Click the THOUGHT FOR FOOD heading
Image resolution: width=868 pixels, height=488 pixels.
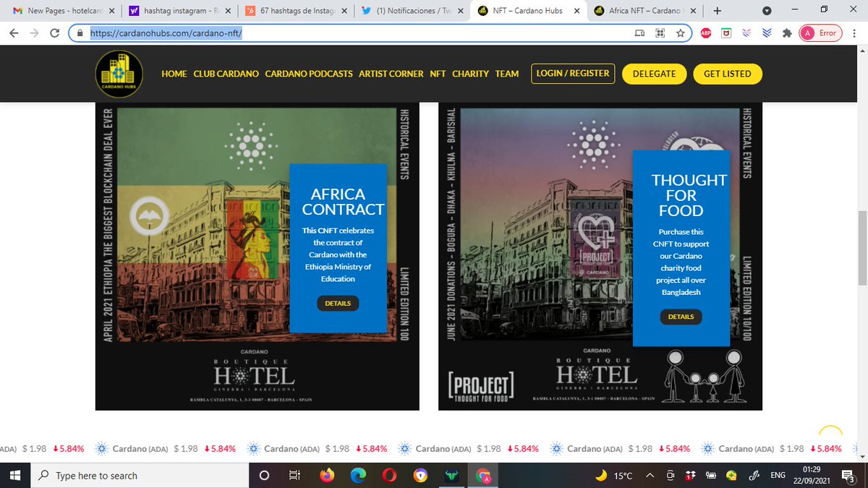[x=689, y=195]
